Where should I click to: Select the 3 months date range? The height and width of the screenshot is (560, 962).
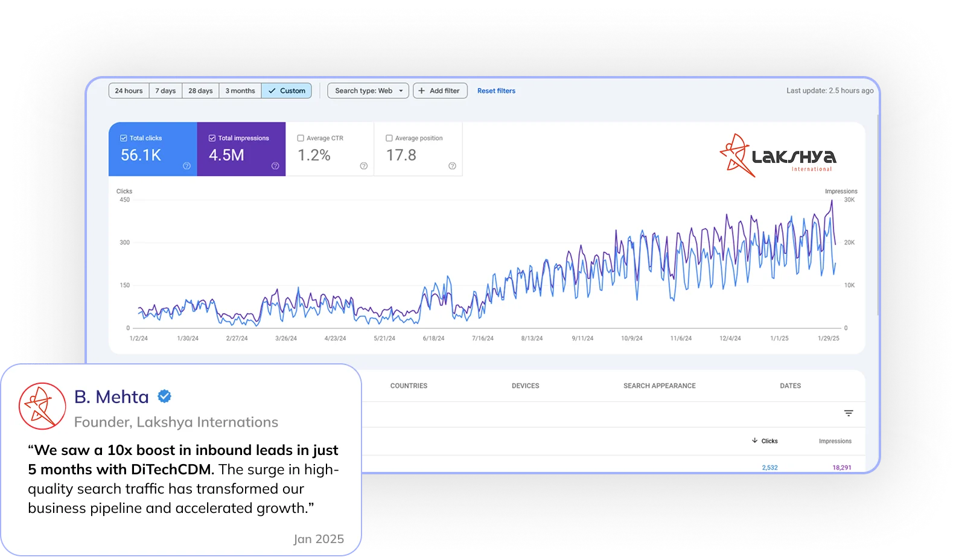pos(240,91)
